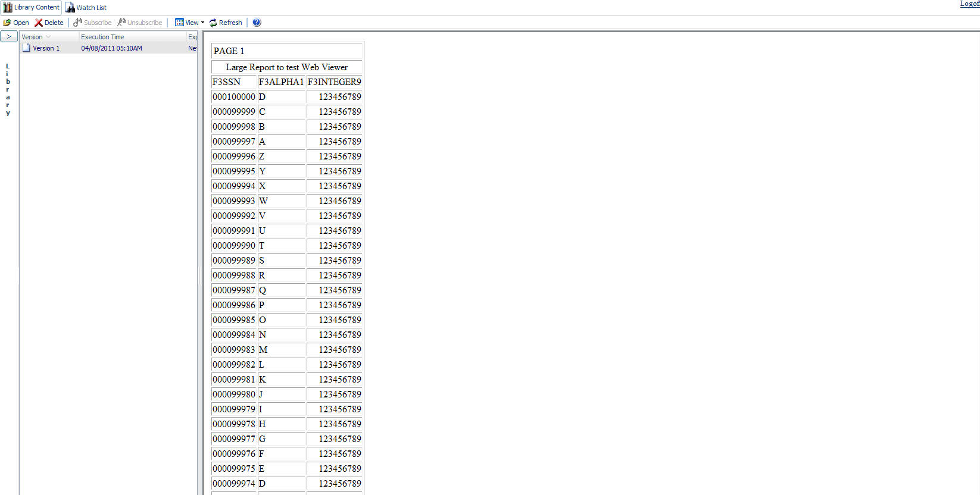
Task: Click the Refresh arrows icon
Action: 213,23
